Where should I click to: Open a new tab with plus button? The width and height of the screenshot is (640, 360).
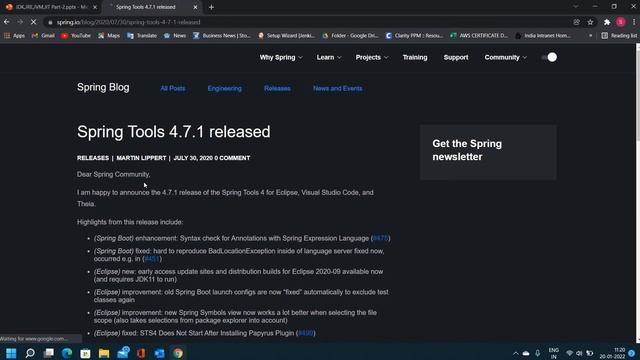coord(211,7)
